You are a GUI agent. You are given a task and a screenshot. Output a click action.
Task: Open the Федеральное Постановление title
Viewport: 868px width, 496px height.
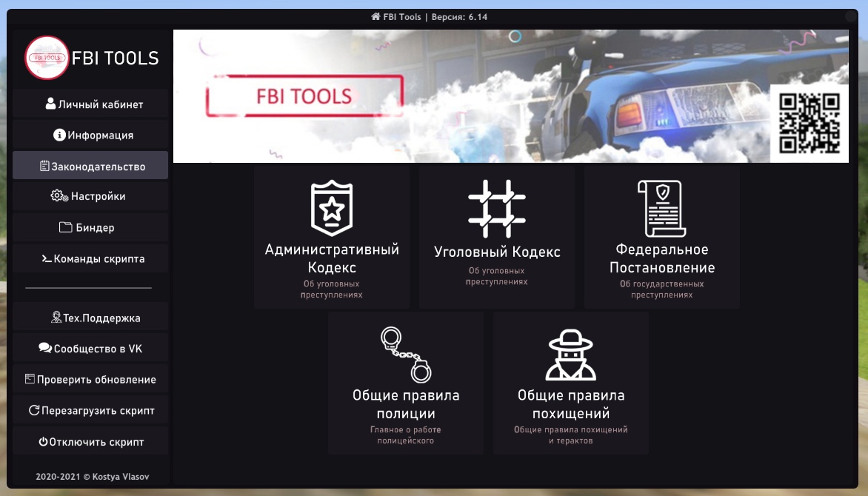click(662, 258)
